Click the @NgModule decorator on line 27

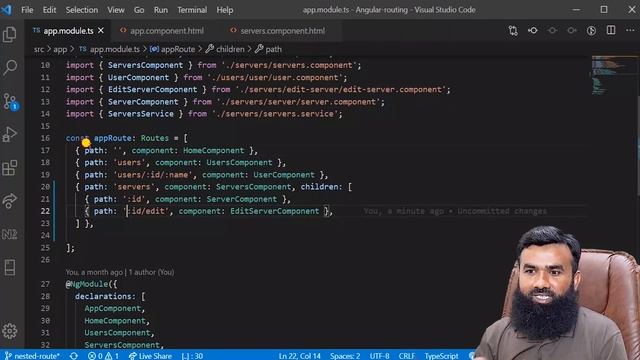(x=87, y=284)
